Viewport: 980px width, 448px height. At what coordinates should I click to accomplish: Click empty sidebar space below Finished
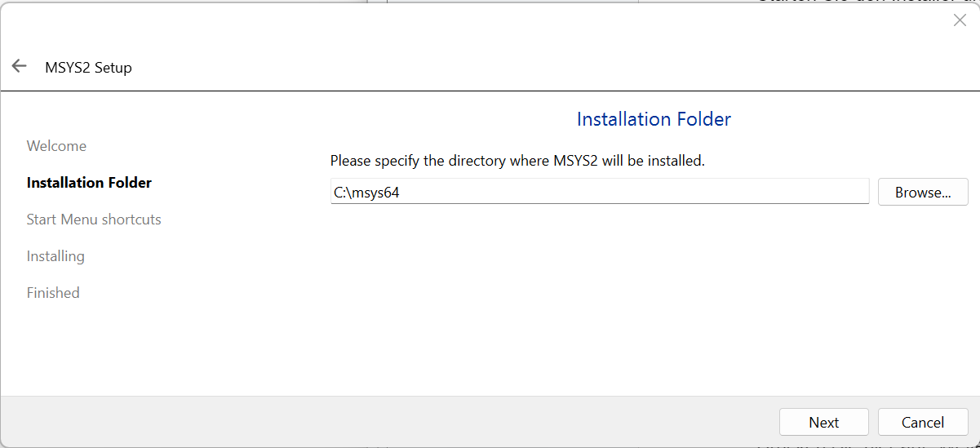tap(90, 351)
